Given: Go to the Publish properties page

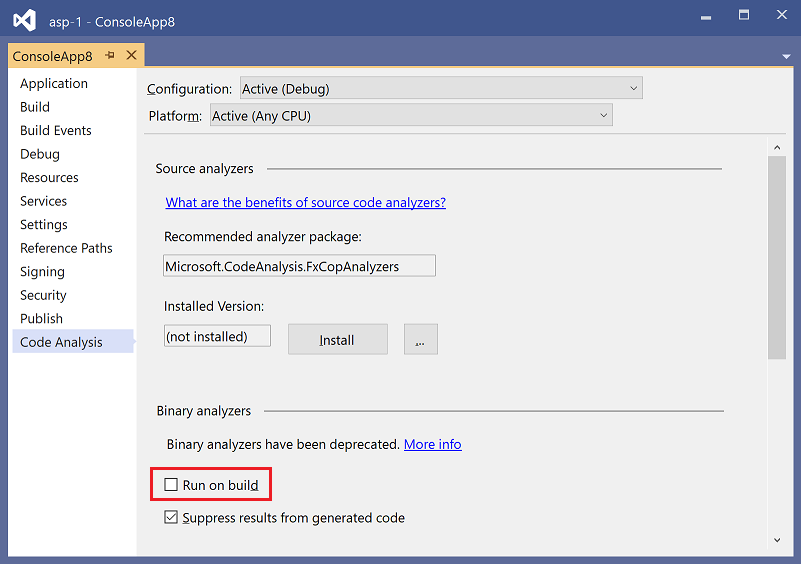Looking at the screenshot, I should 41,319.
